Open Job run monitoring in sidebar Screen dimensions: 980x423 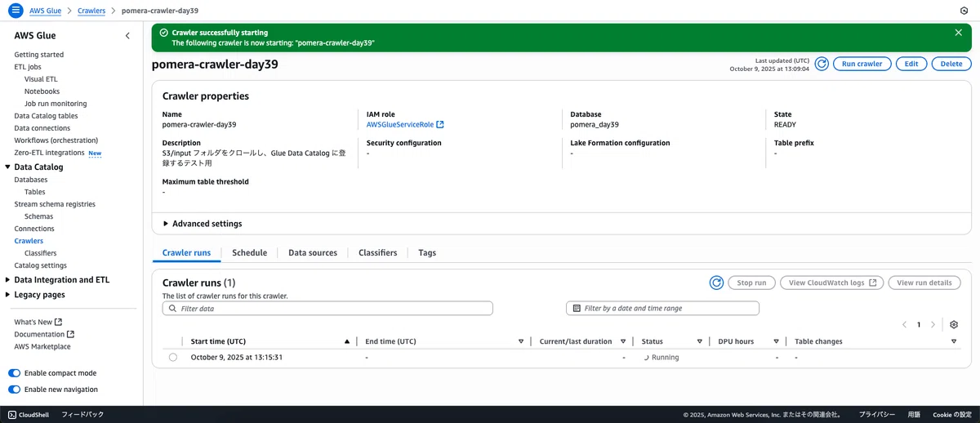click(x=56, y=104)
